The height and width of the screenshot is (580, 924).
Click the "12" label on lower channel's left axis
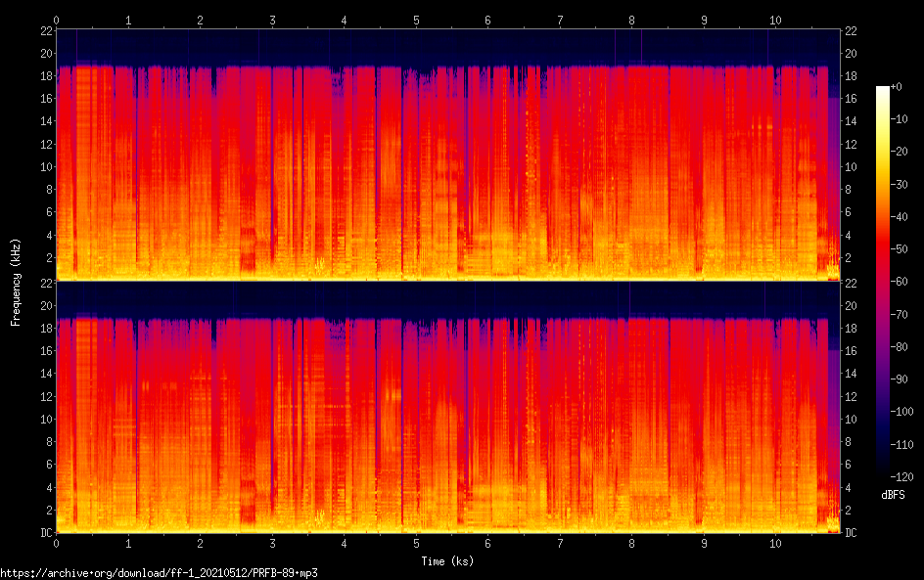[47, 396]
